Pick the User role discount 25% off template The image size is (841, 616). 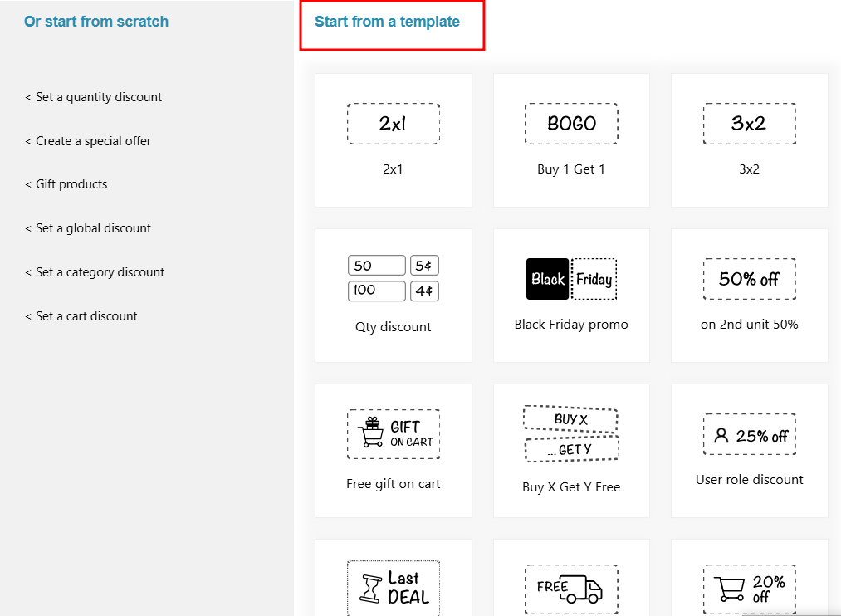(749, 434)
